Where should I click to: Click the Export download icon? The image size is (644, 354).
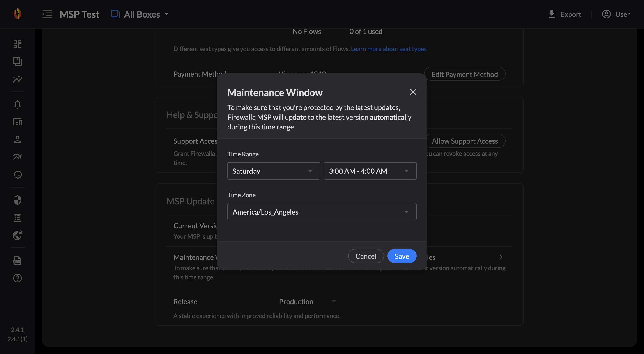tap(552, 14)
